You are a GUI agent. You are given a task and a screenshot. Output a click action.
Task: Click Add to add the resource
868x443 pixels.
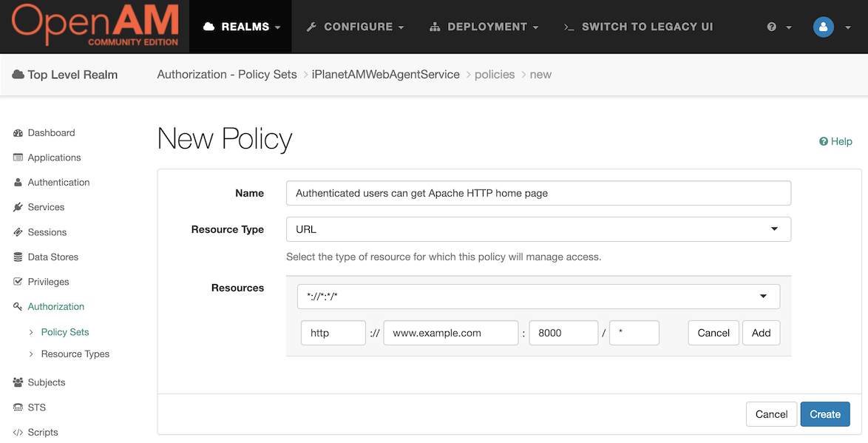click(761, 333)
